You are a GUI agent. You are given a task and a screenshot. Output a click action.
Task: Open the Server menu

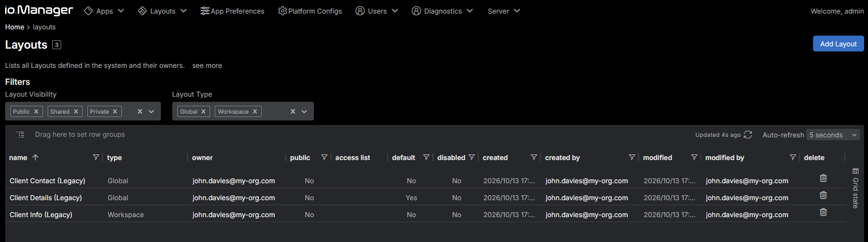pyautogui.click(x=504, y=11)
